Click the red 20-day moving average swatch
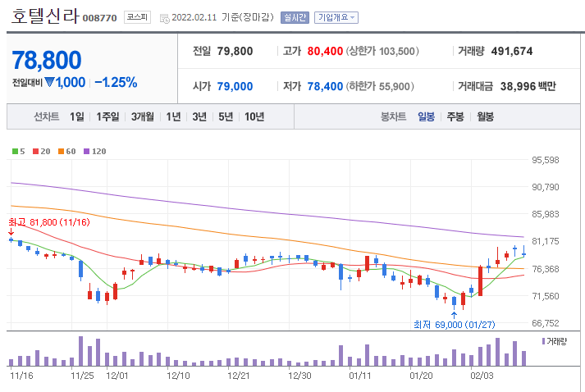 point(36,152)
